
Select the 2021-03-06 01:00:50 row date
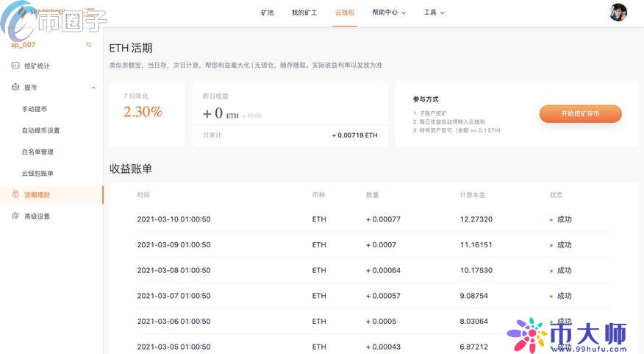point(173,321)
